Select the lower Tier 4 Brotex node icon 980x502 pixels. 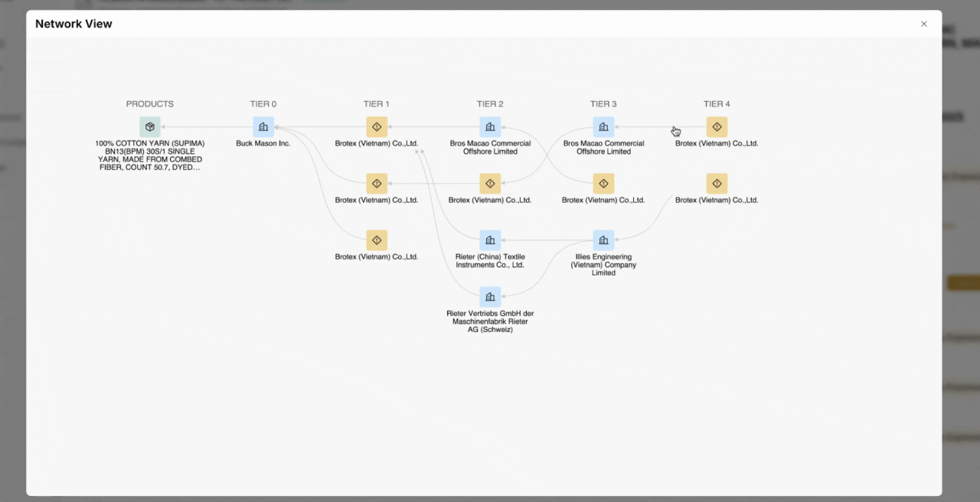[x=717, y=184]
